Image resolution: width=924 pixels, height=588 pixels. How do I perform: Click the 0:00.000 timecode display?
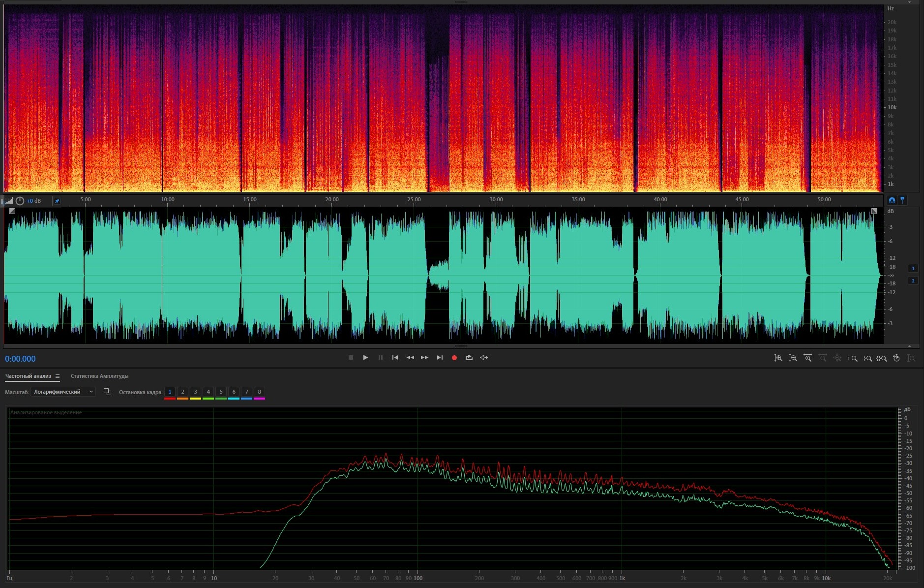[20, 359]
